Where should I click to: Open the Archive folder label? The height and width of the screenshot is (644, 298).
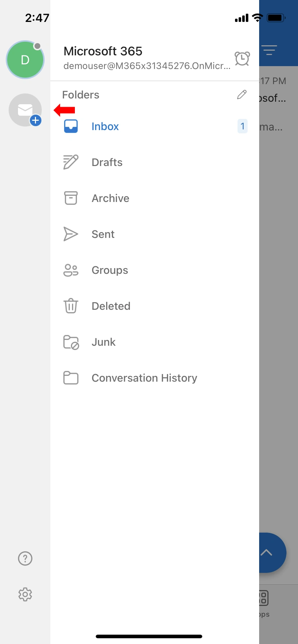point(110,198)
